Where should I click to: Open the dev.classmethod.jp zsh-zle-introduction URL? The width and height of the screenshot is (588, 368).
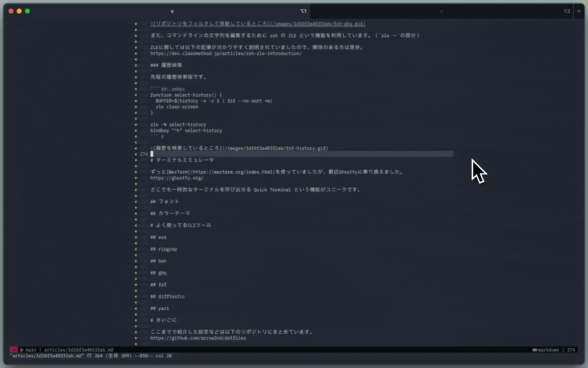226,53
